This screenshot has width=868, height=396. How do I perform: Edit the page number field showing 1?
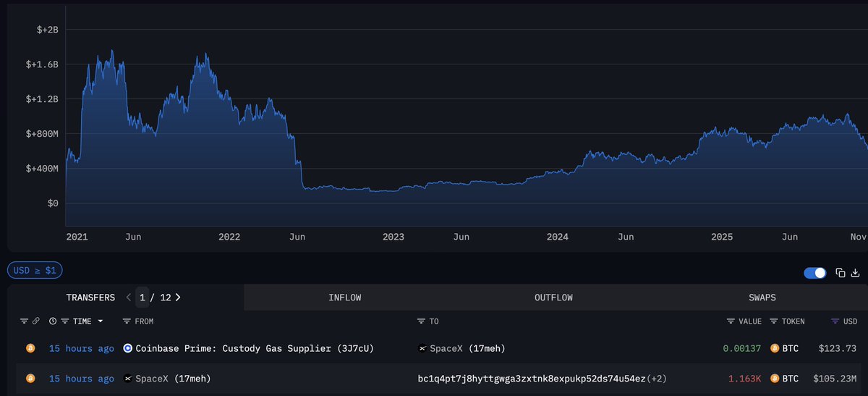coord(142,297)
